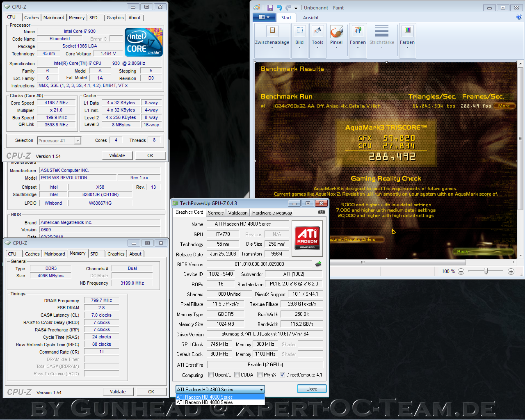Click the "115.2 GB/s" bandwidth value
The height and width of the screenshot is (420, 525).
click(302, 324)
